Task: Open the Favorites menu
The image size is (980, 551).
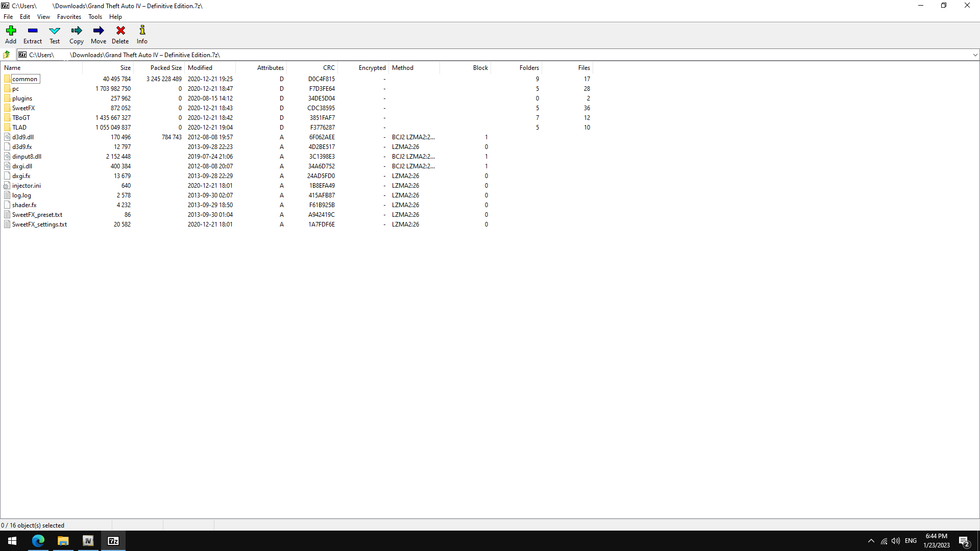Action: coord(69,17)
